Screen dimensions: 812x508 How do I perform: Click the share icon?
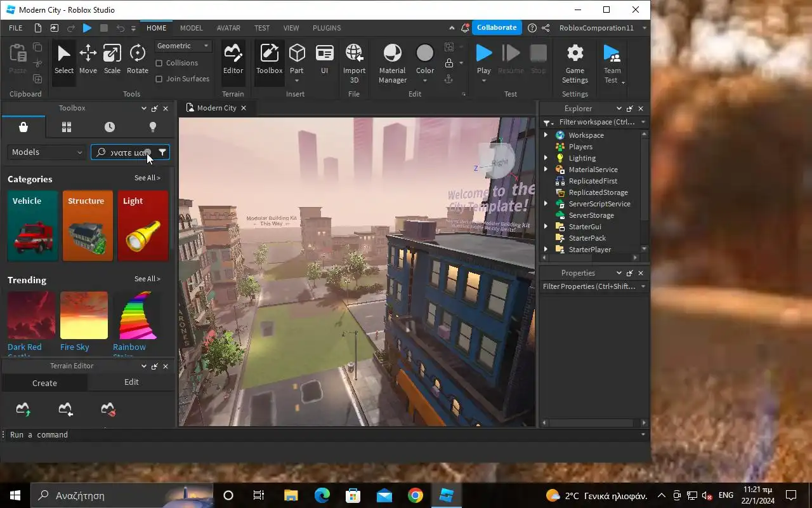pyautogui.click(x=546, y=28)
